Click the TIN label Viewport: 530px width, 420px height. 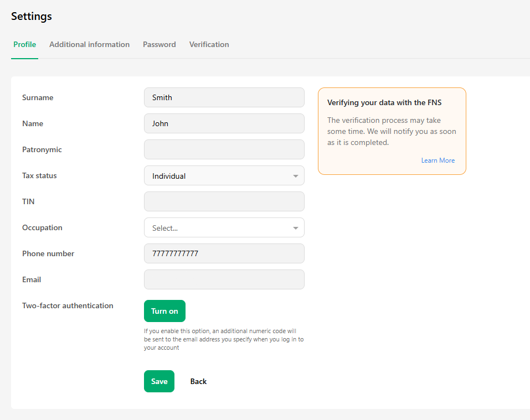[x=28, y=201]
